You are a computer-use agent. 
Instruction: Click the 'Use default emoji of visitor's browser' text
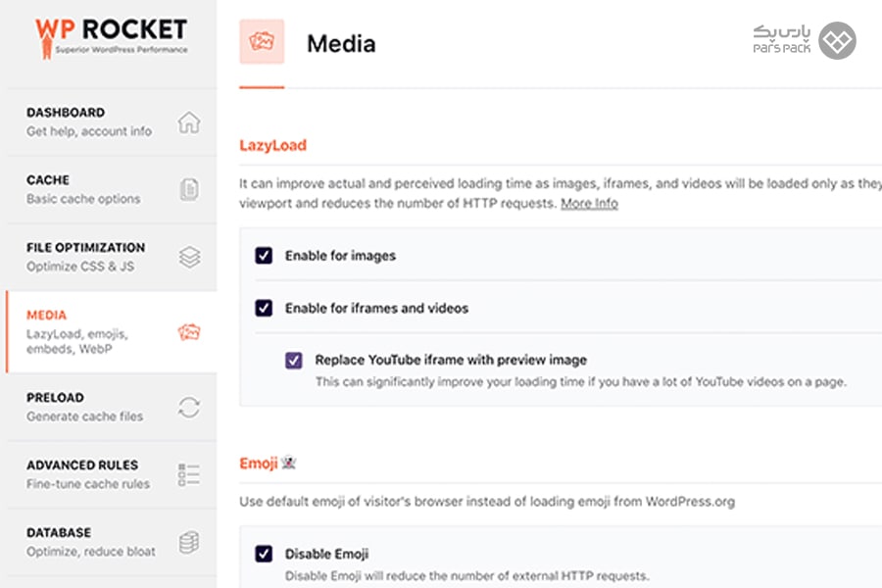pos(487,502)
